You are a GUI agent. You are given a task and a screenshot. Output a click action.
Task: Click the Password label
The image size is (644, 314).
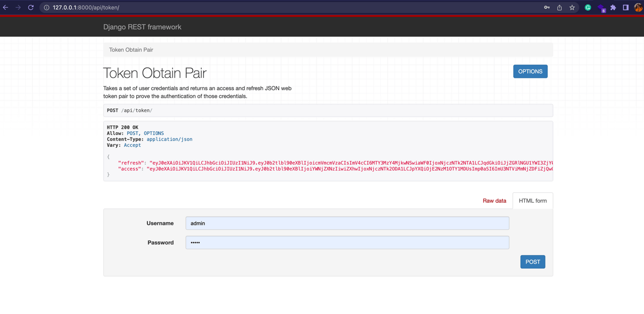[160, 243]
